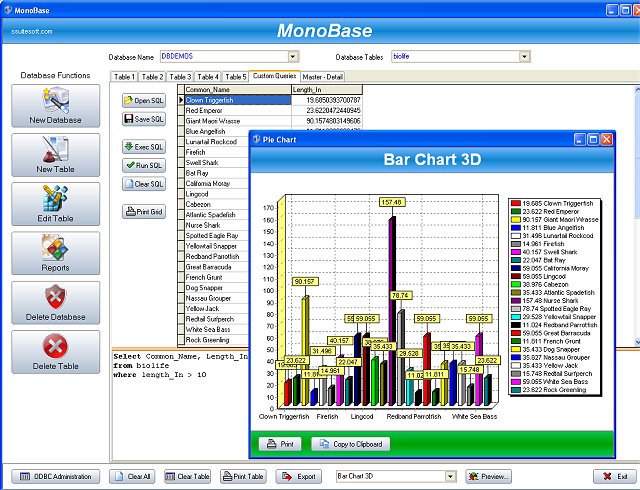Click the Length_In column header
Viewport: 640px width, 490px height.
pos(327,89)
